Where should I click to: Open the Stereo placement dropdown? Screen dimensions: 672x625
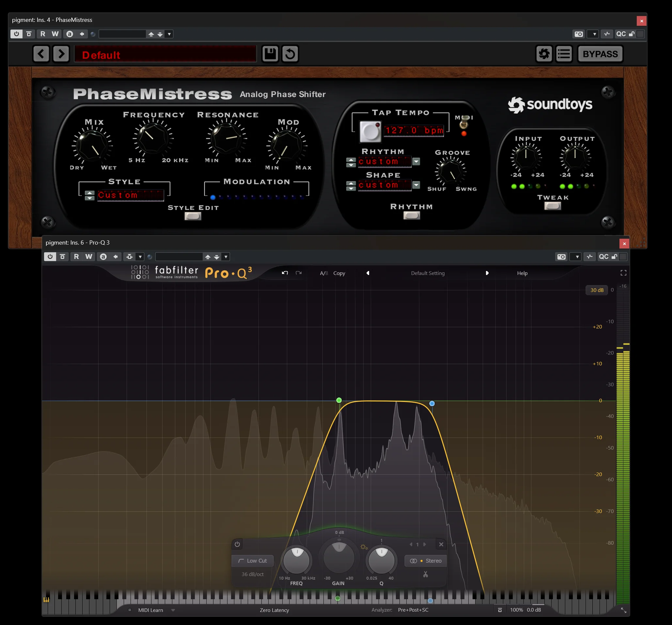[x=426, y=561]
